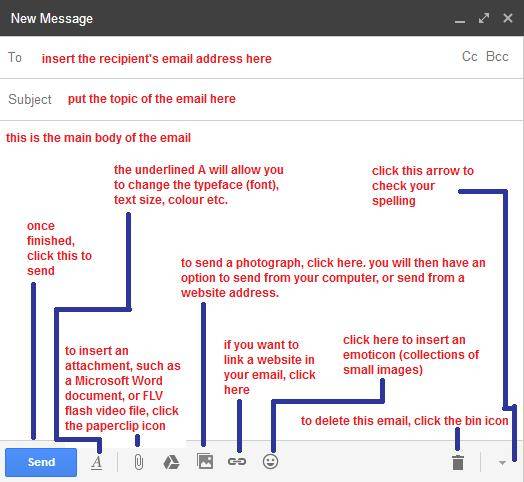524x482 pixels.
Task: Open the emoticon smiley picker
Action: click(270, 462)
